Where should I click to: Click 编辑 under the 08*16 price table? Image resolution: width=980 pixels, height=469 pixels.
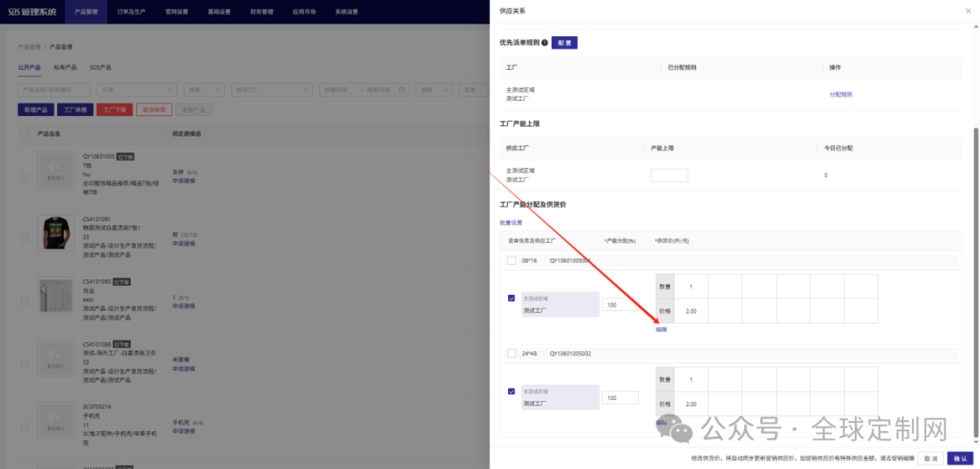tap(661, 329)
